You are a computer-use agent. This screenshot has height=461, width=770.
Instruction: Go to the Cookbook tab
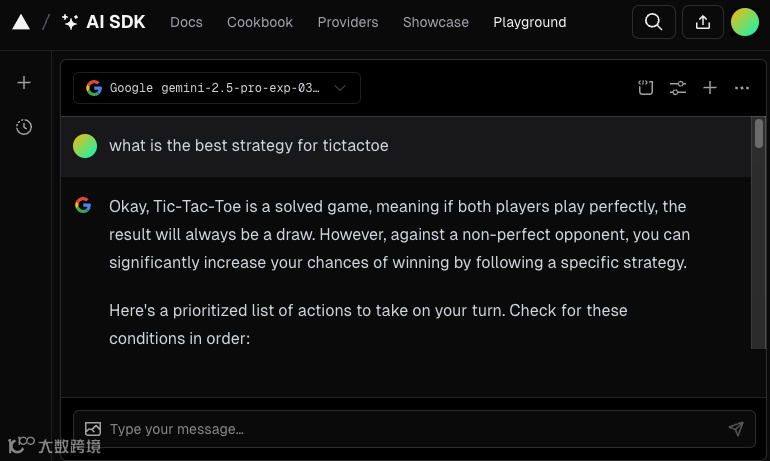click(260, 22)
